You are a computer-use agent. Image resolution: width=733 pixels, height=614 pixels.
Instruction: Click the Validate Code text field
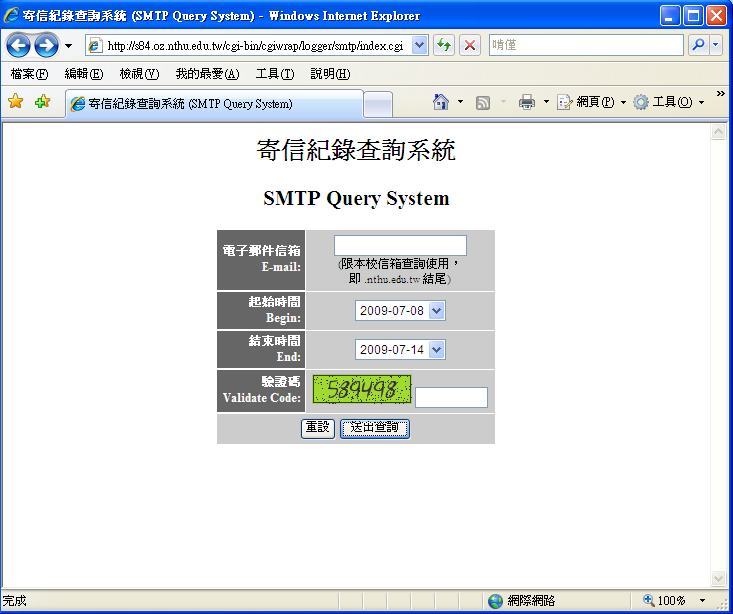(x=451, y=398)
